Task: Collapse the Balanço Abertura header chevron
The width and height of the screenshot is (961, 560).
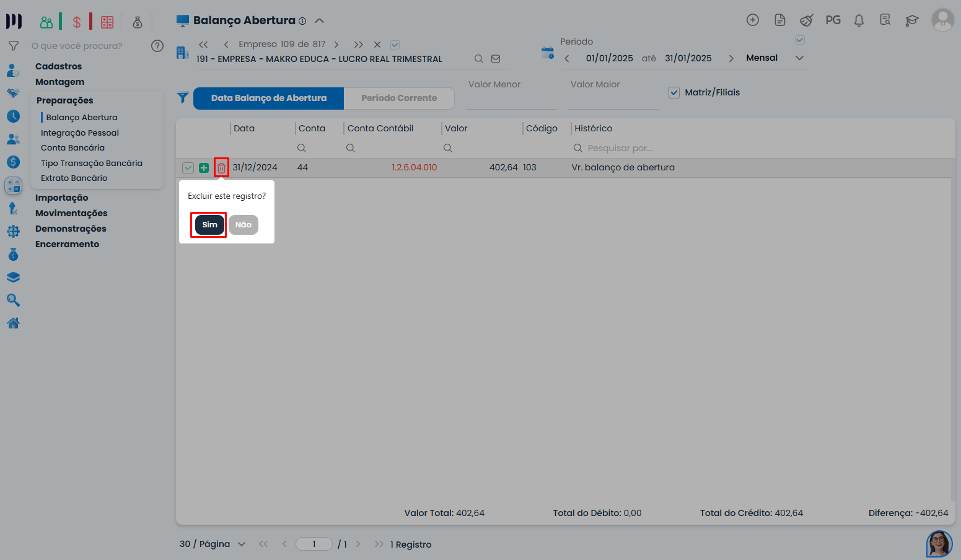Action: (320, 20)
